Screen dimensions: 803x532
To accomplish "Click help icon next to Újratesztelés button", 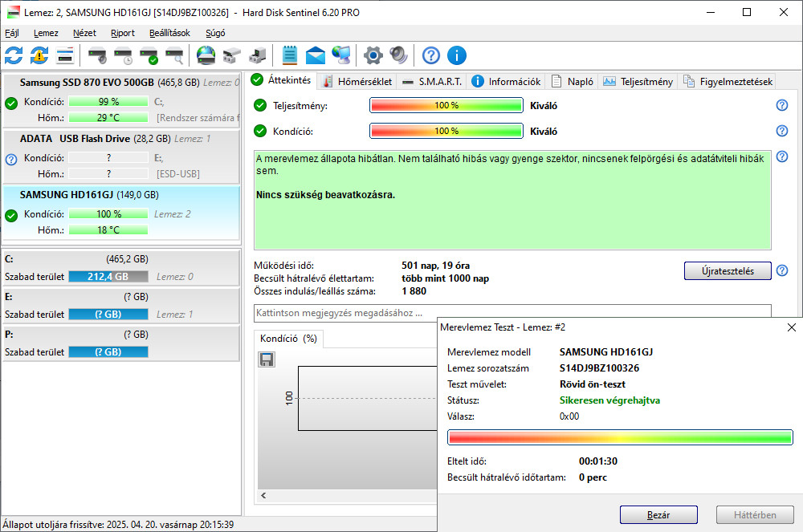I will click(782, 270).
